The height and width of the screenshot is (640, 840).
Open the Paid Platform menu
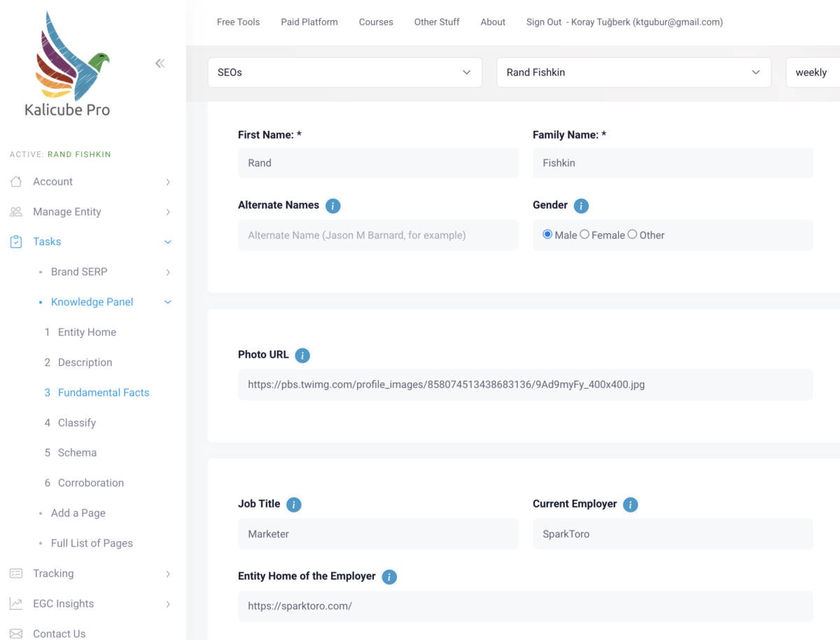(309, 22)
